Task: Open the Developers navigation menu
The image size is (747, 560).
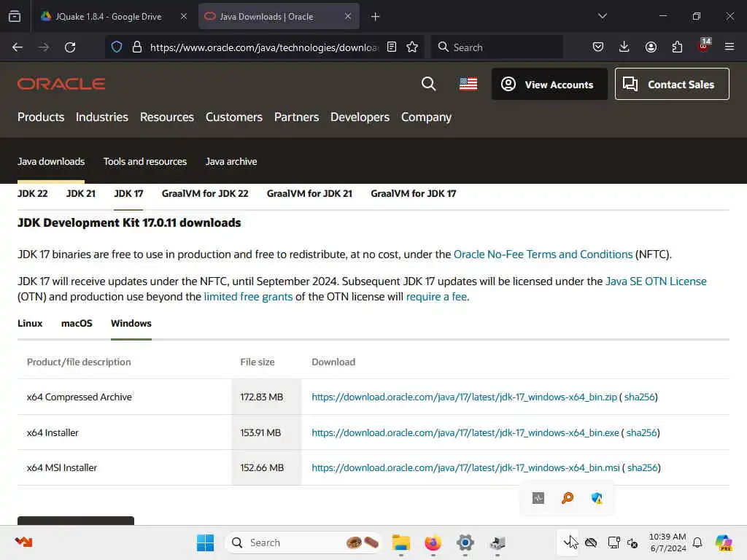Action: click(x=360, y=117)
